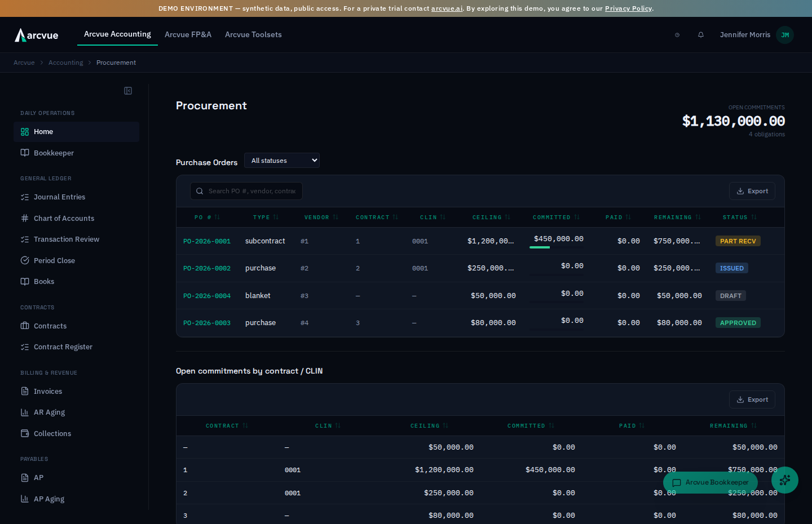812x524 pixels.
Task: Export the Purchase Orders table
Action: click(x=752, y=191)
